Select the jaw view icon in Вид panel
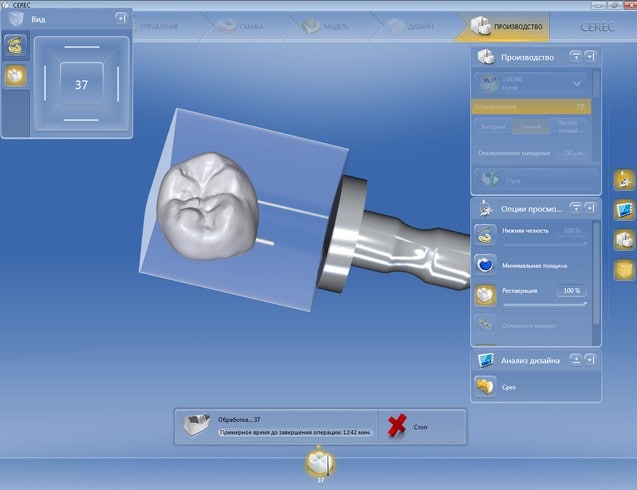 point(15,45)
